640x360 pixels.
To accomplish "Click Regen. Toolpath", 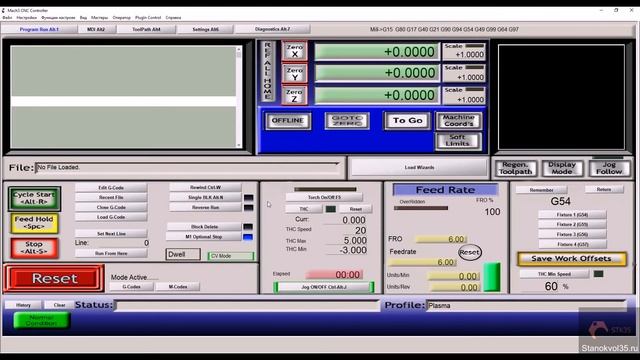I will pos(516,168).
